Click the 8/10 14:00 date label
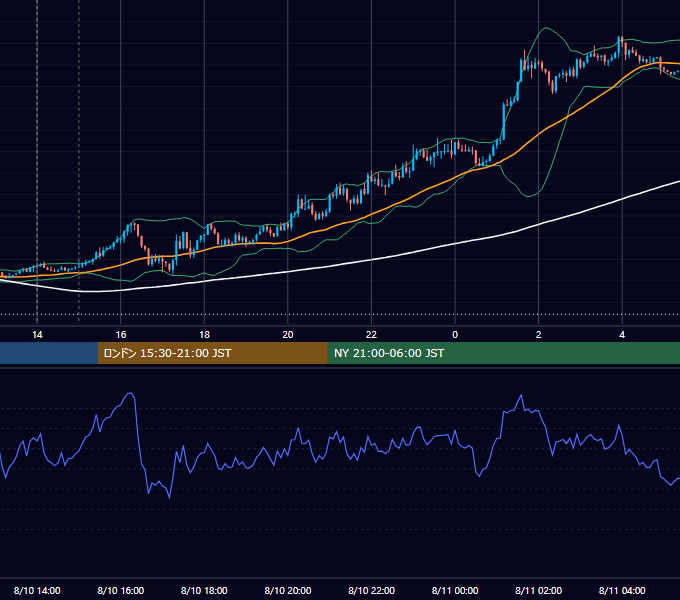Image resolution: width=680 pixels, height=600 pixels. tap(37, 590)
